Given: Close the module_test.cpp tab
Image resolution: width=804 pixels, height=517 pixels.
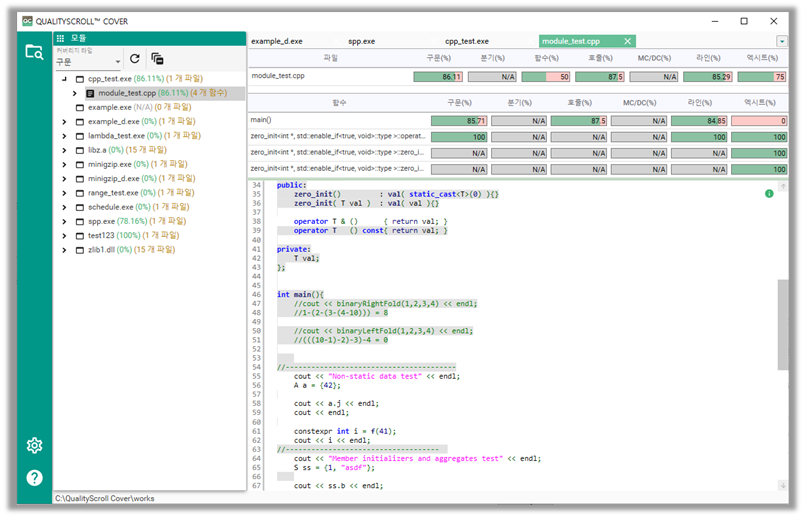Looking at the screenshot, I should coord(628,41).
